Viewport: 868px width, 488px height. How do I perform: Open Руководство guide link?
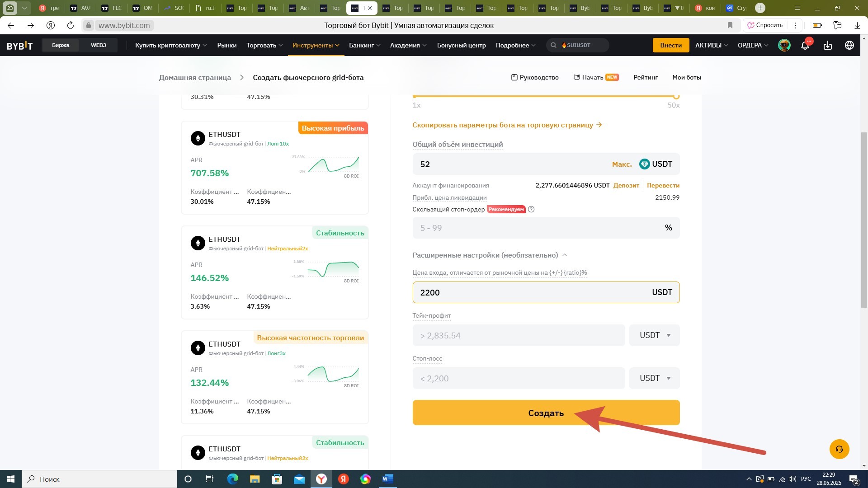[535, 77]
